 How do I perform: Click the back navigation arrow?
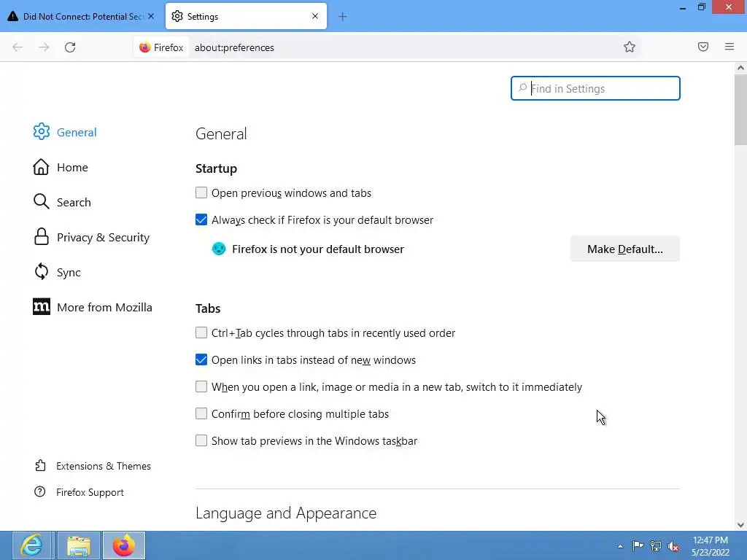click(18, 47)
